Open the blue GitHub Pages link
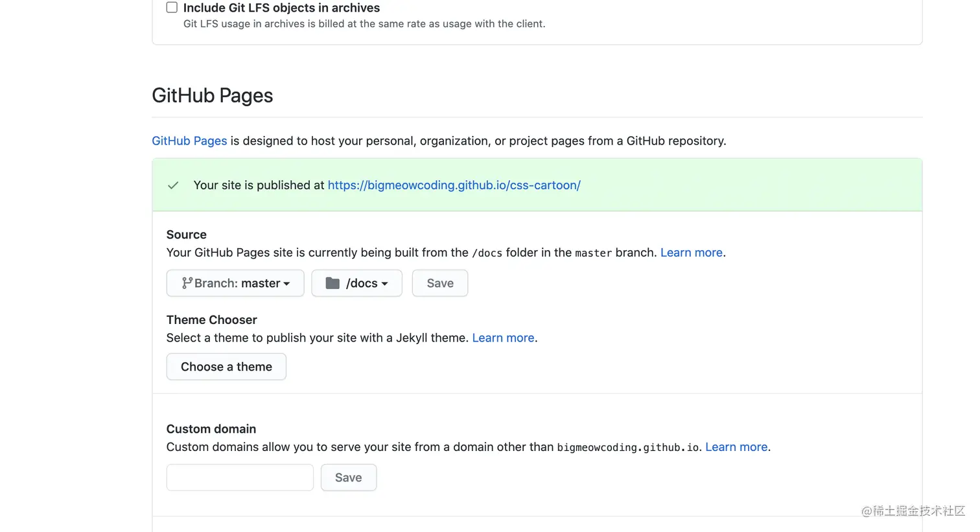This screenshot has height=532, width=980. coord(189,141)
